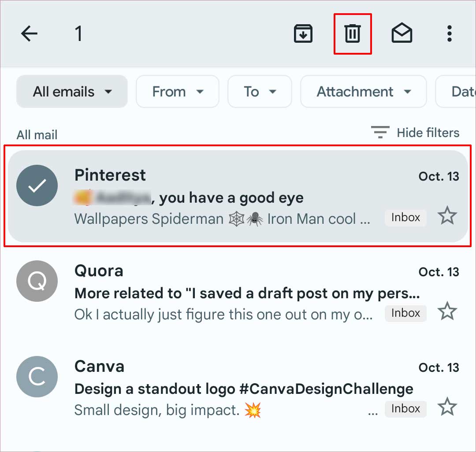Star the Quora email
The height and width of the screenshot is (452, 476).
(447, 311)
